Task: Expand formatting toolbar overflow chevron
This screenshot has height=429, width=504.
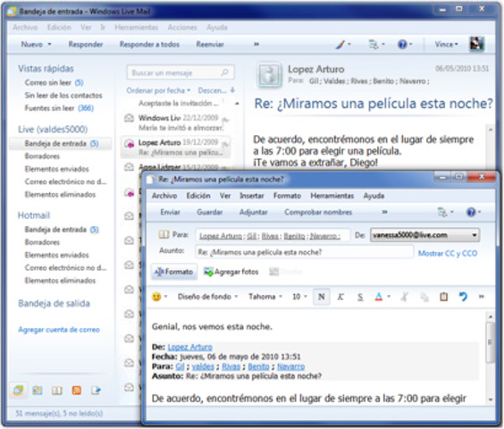Action: pyautogui.click(x=481, y=297)
